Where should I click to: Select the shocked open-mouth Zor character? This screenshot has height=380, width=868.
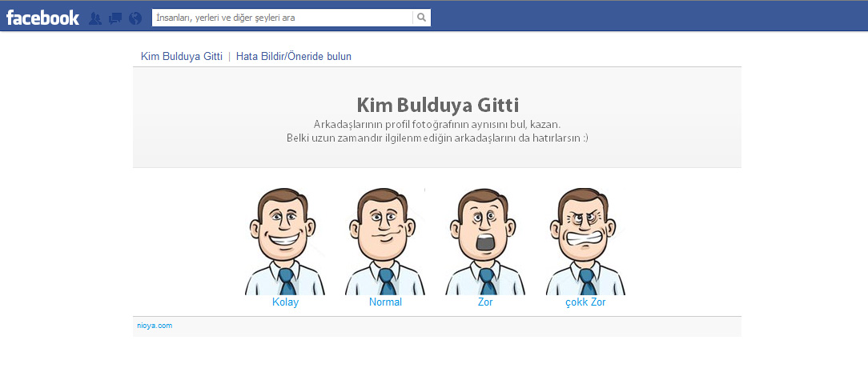tap(485, 242)
